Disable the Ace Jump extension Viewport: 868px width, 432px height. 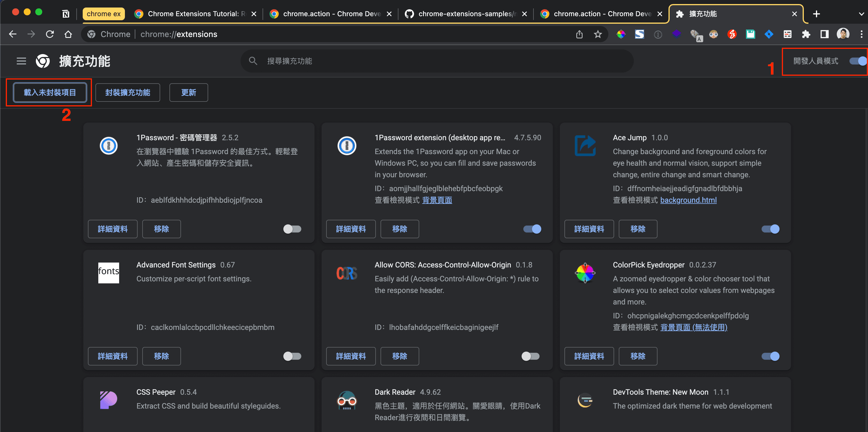click(770, 229)
